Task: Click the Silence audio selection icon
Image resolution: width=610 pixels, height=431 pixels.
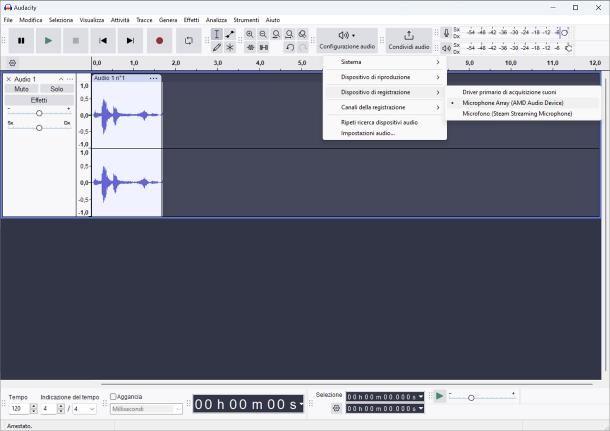Action: (x=264, y=47)
